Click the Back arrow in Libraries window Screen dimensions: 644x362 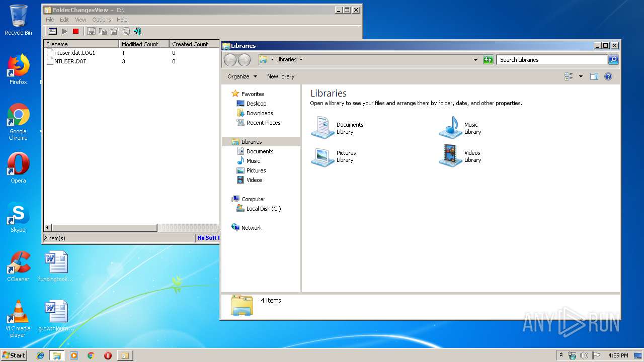230,60
